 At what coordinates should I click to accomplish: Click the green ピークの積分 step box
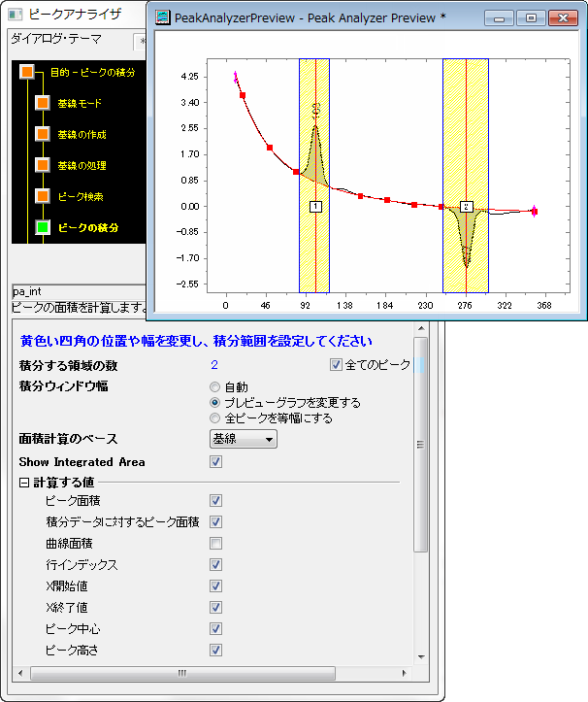tap(43, 227)
